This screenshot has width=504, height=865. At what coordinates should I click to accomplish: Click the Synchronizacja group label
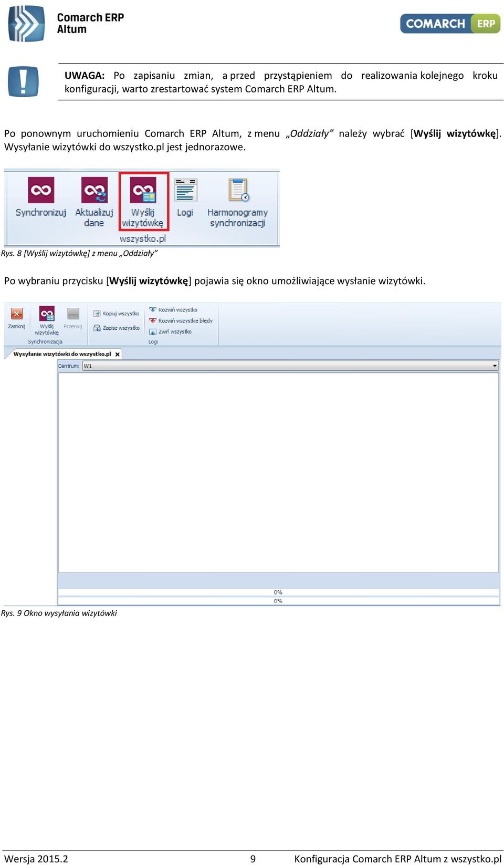45,342
